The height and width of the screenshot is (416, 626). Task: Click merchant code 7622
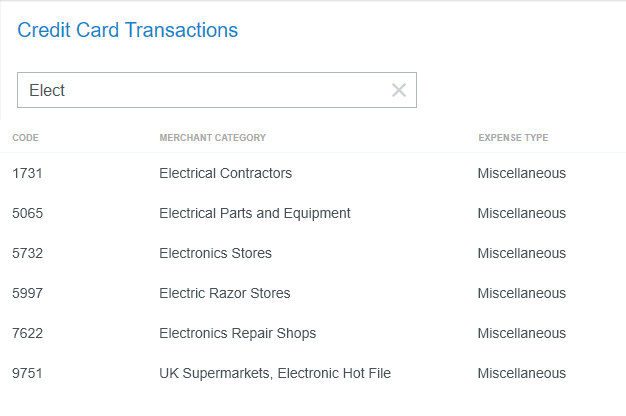click(x=28, y=333)
